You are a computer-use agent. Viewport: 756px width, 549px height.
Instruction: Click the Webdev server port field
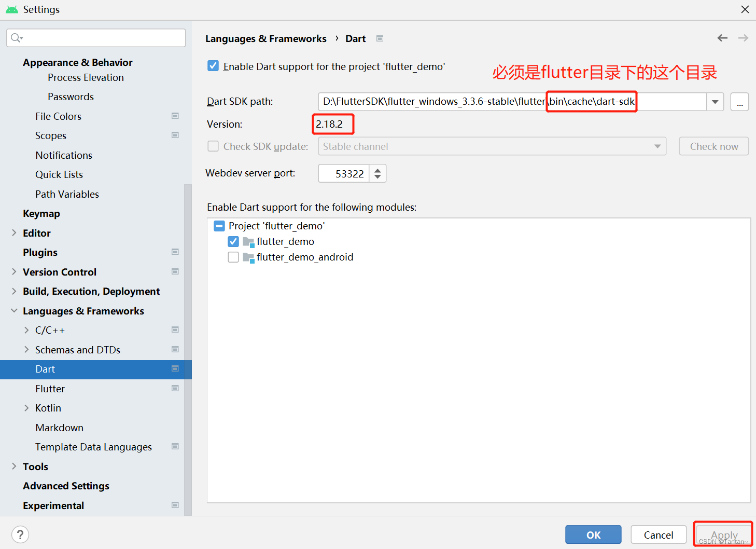(344, 173)
